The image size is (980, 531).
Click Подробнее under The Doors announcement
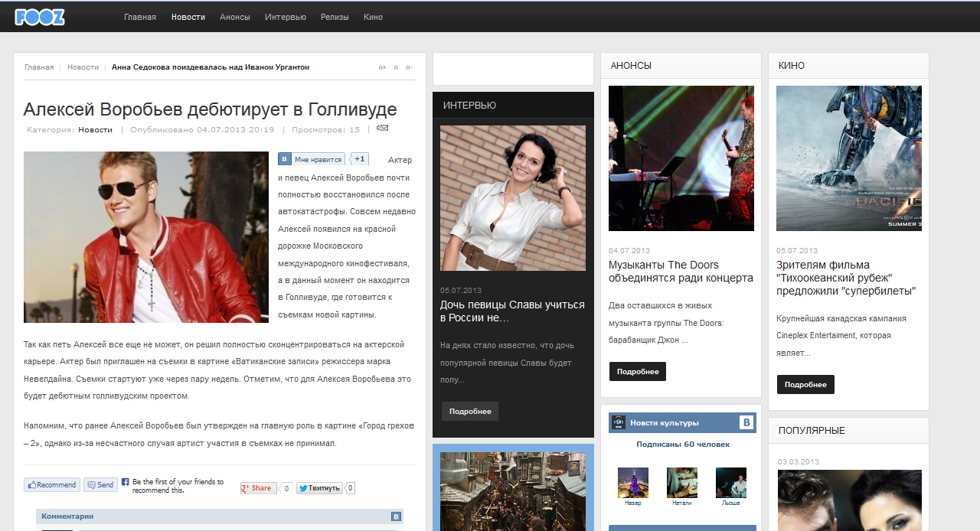pos(638,371)
